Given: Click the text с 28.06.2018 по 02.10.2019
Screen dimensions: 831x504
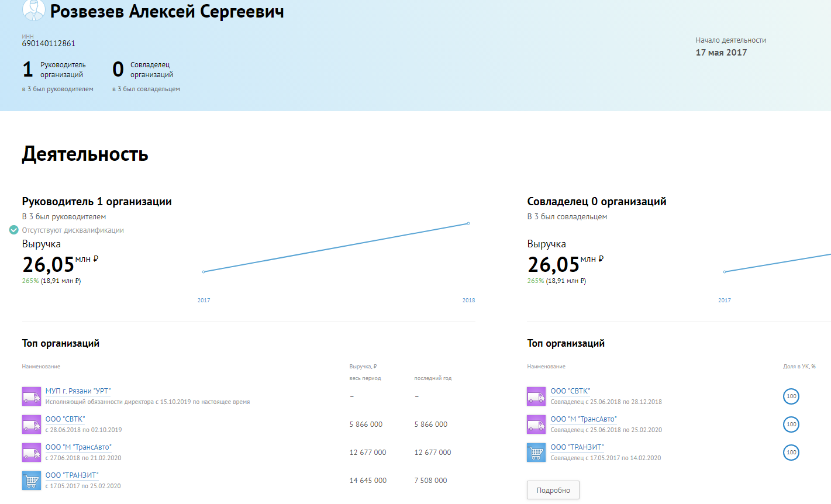Looking at the screenshot, I should [x=84, y=430].
